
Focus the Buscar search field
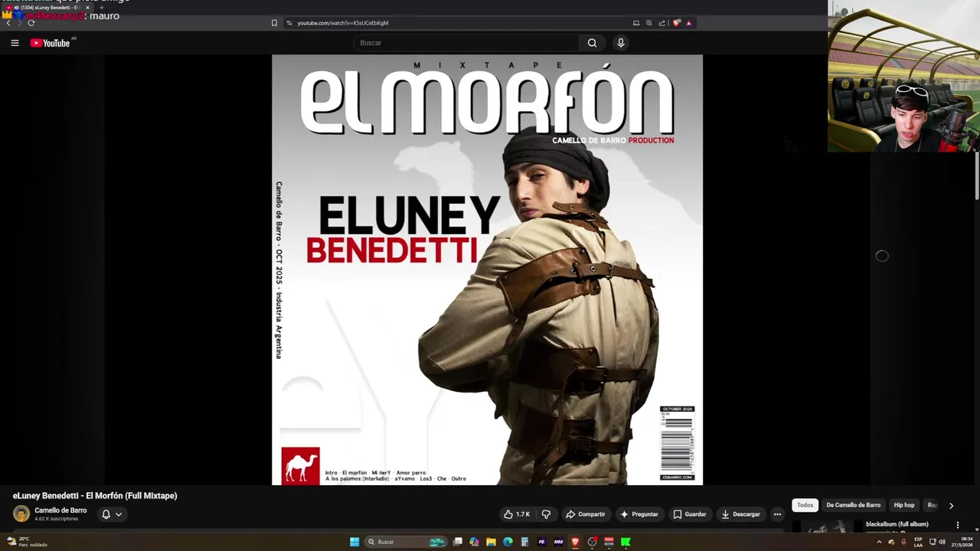click(x=467, y=43)
